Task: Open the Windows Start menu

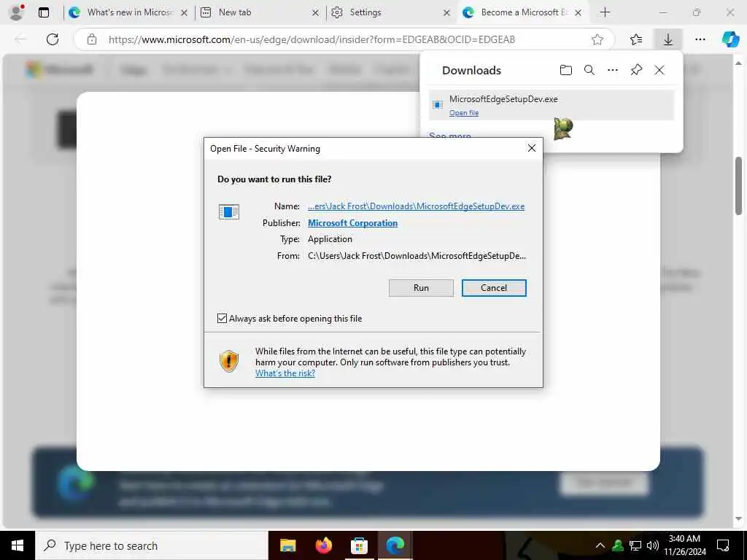Action: pos(18,545)
